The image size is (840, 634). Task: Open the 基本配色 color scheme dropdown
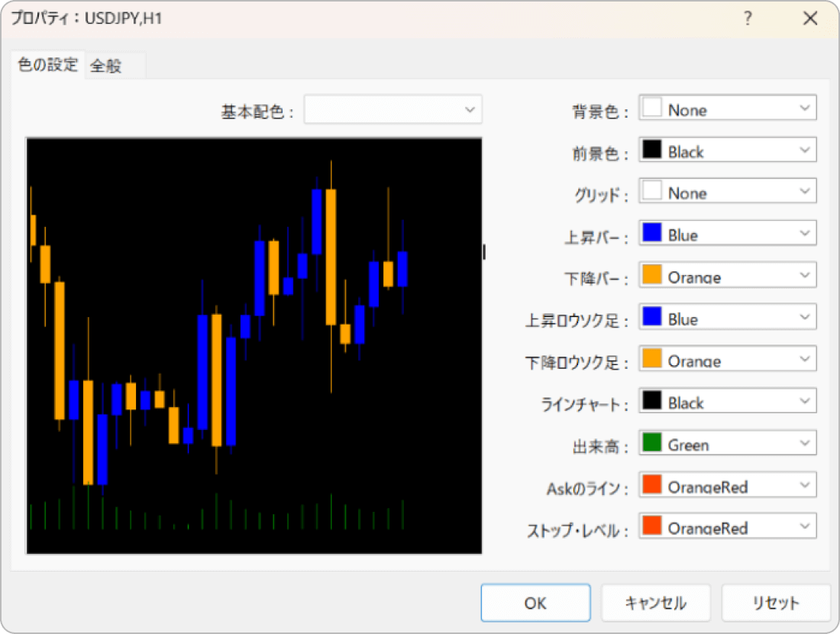[393, 110]
